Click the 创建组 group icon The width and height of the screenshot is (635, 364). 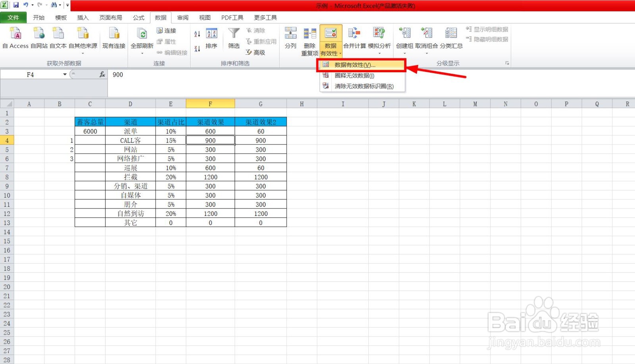[x=404, y=33]
